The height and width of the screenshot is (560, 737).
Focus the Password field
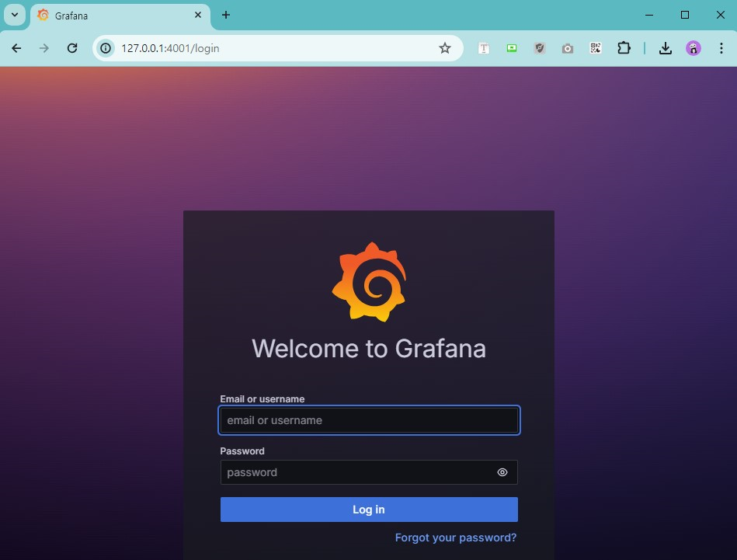369,472
